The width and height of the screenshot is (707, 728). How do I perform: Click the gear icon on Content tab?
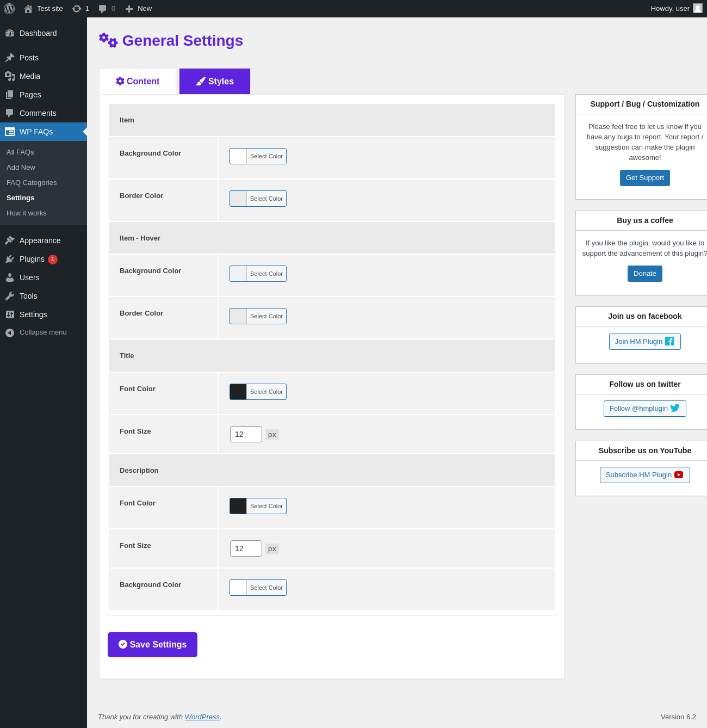pos(120,81)
